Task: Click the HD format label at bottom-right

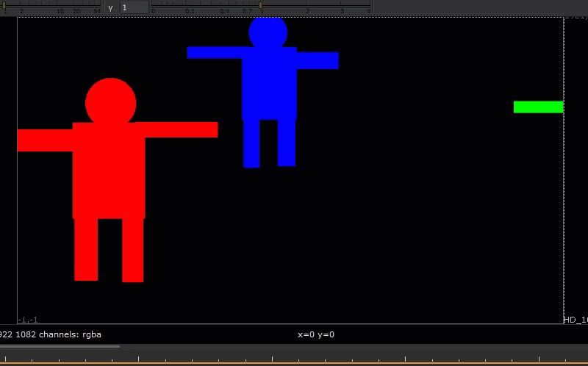Action: [575, 320]
